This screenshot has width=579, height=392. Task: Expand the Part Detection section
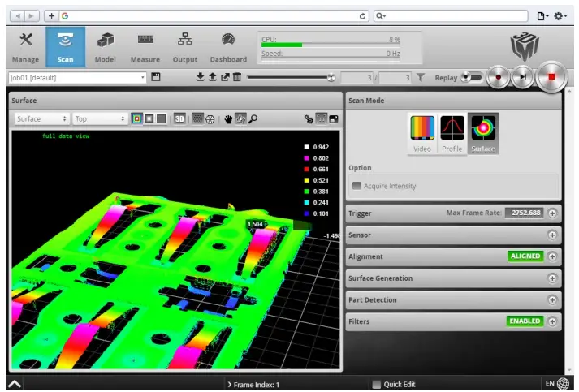(x=552, y=299)
